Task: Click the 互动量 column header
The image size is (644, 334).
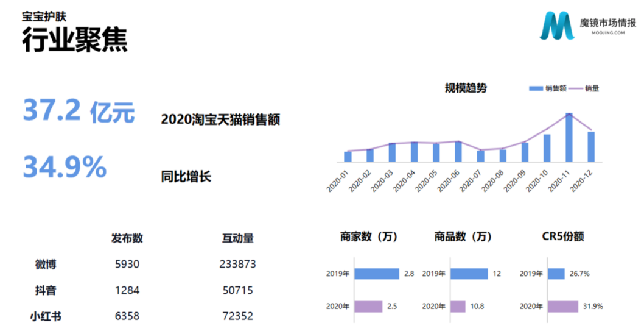Action: coord(238,238)
